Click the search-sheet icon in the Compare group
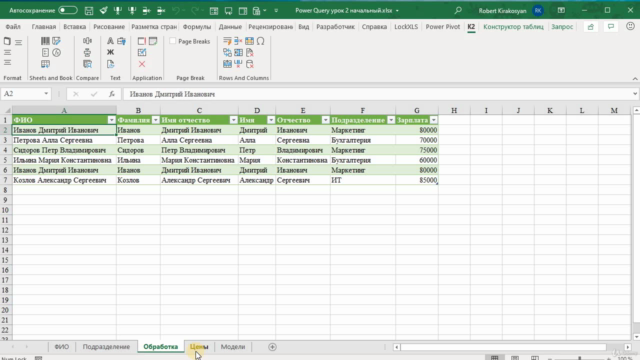 pos(87,64)
